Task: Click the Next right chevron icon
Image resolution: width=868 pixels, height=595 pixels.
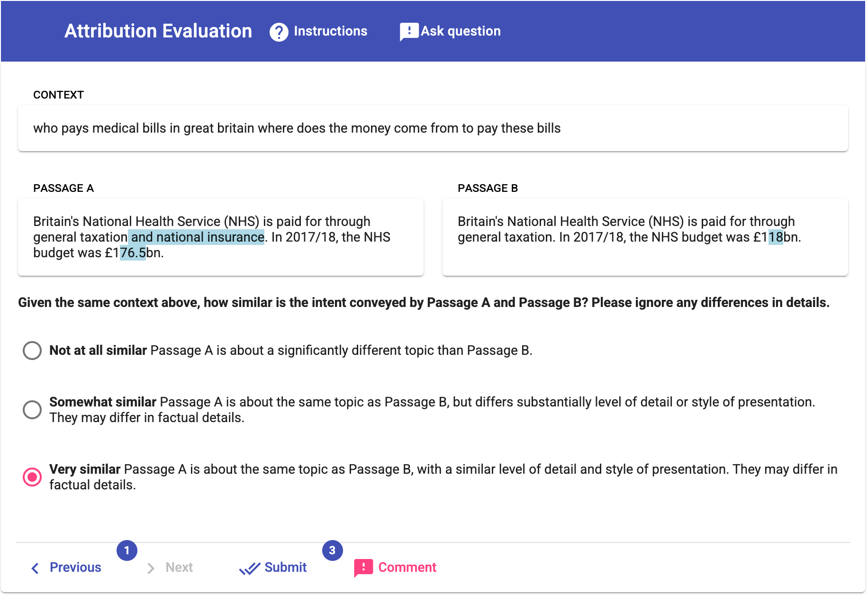Action: click(x=151, y=568)
